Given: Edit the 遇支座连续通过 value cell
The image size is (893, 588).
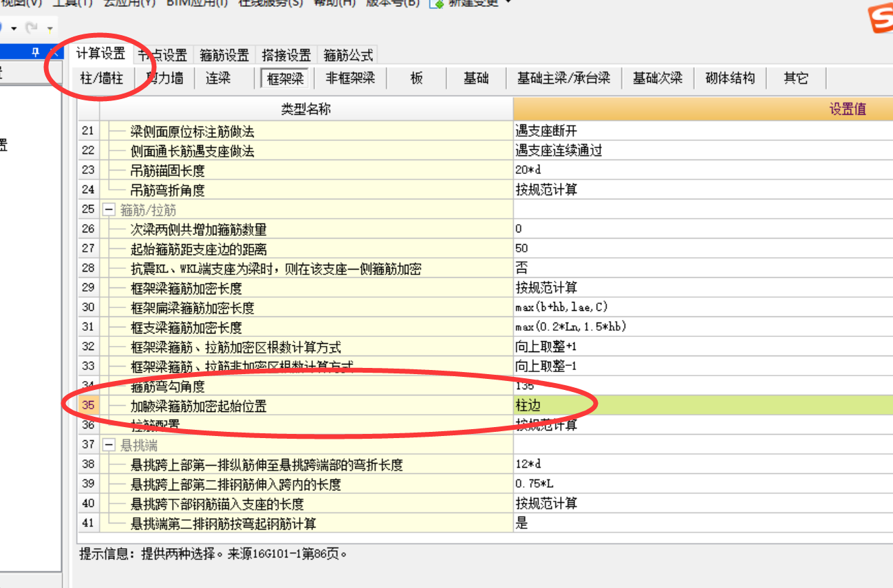Looking at the screenshot, I should [x=703, y=151].
